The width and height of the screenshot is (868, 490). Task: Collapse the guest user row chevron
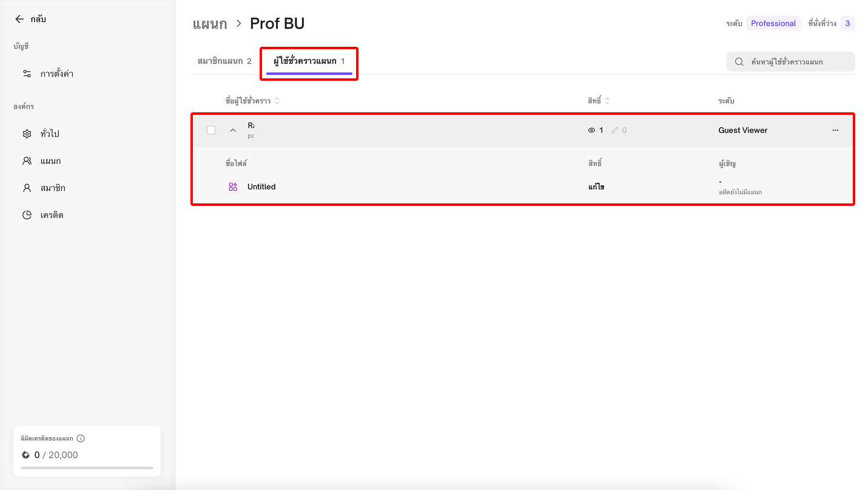tap(233, 130)
